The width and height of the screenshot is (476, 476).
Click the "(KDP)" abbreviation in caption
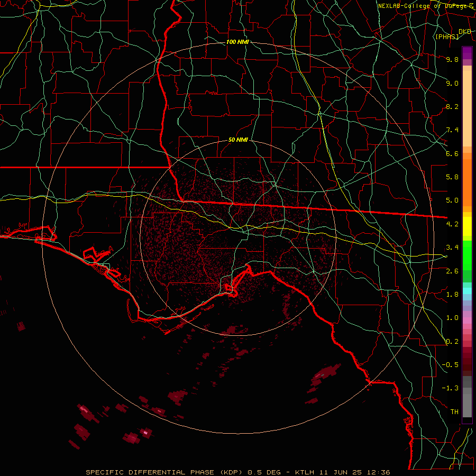click(x=232, y=472)
